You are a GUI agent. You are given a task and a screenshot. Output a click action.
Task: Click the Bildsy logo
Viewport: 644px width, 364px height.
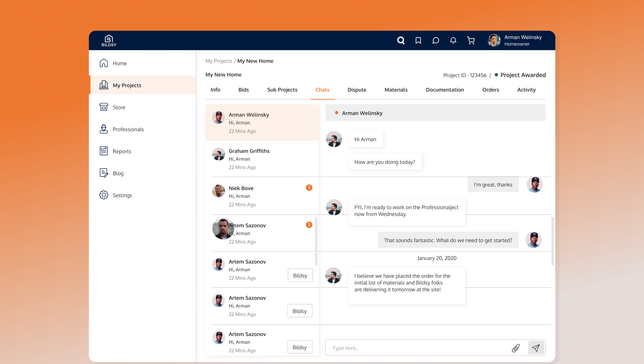(x=109, y=41)
